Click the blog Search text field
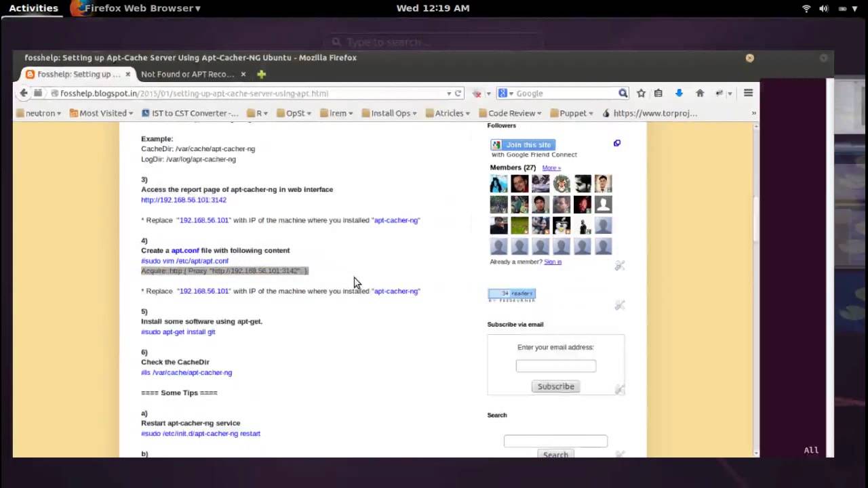 point(555,441)
